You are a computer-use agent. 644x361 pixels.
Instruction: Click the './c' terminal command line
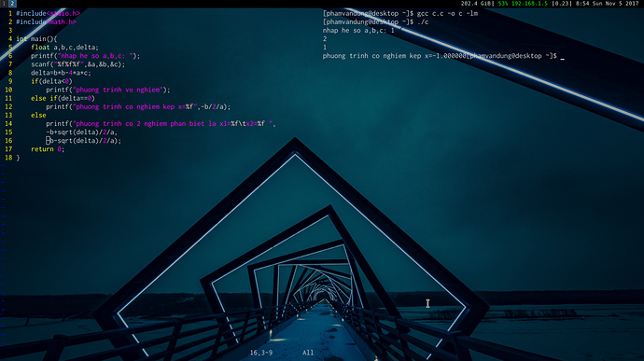pyautogui.click(x=423, y=21)
